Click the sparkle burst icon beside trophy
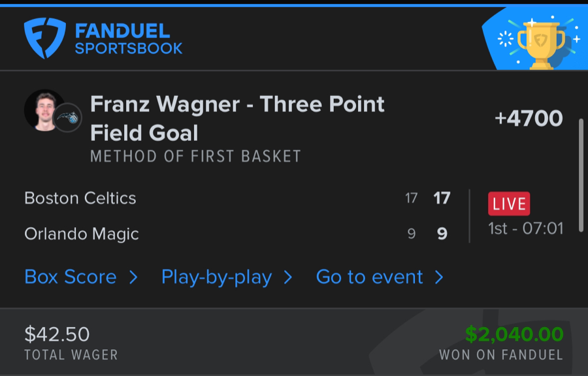 [x=506, y=39]
